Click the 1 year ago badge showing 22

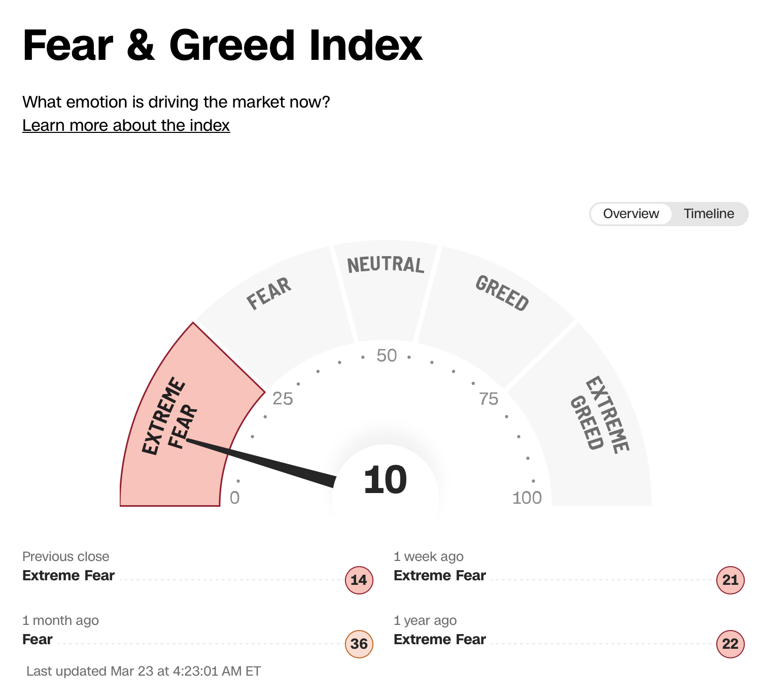[730, 644]
